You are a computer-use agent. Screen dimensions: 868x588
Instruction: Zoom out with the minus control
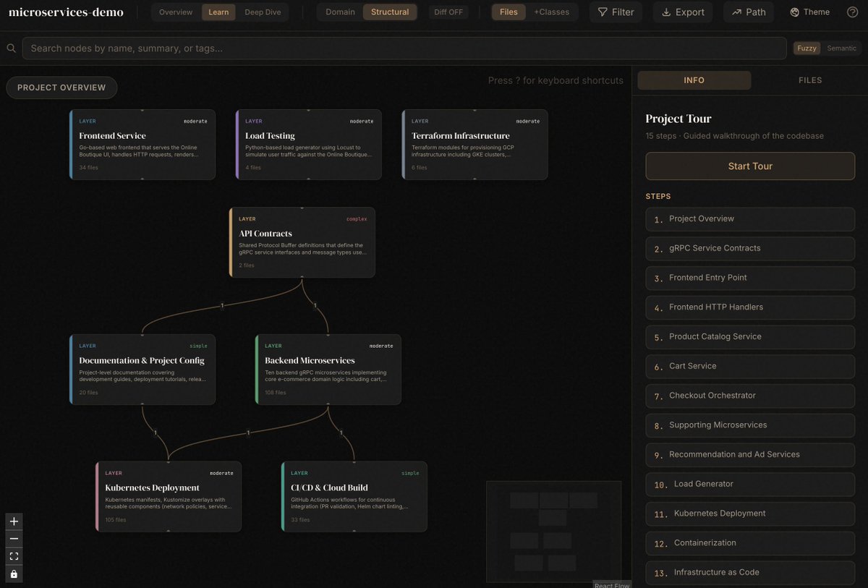pyautogui.click(x=14, y=539)
